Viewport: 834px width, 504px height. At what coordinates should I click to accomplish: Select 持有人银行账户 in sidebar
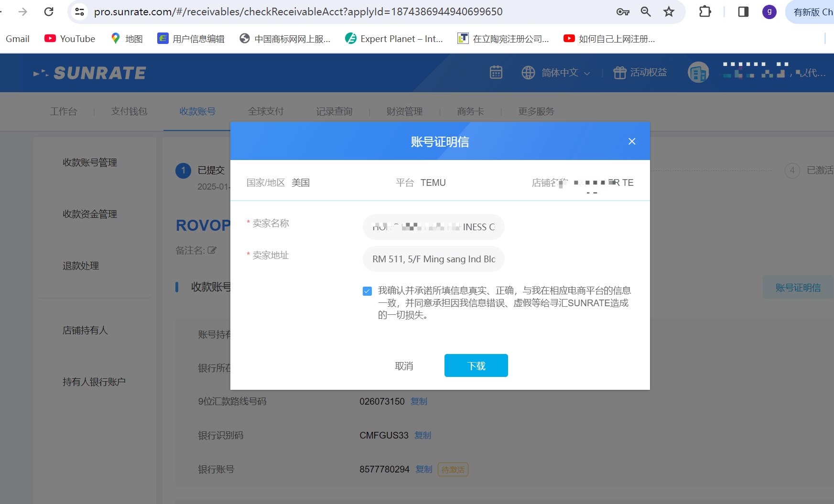click(94, 382)
